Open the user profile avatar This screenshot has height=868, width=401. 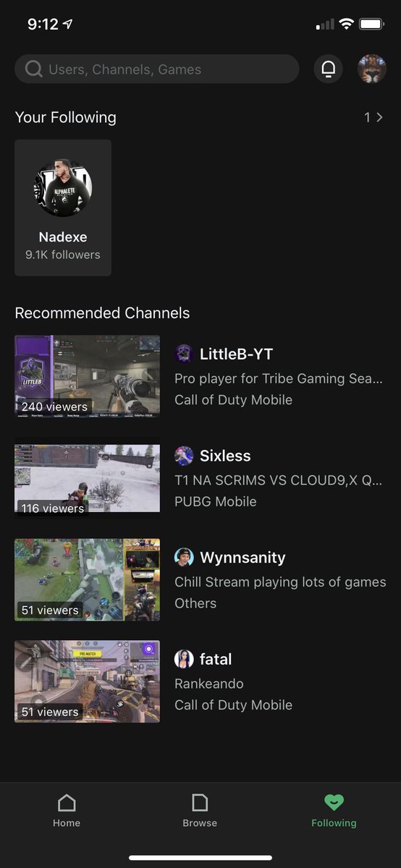[372, 69]
